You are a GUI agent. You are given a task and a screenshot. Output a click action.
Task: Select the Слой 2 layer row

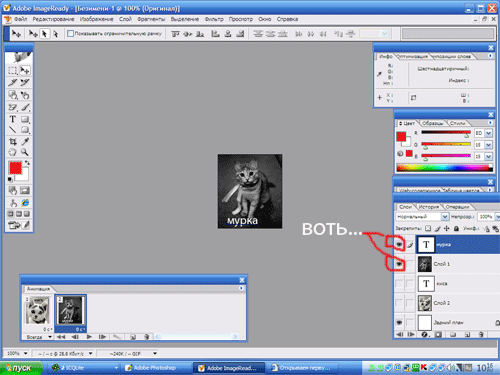pyautogui.click(x=457, y=303)
